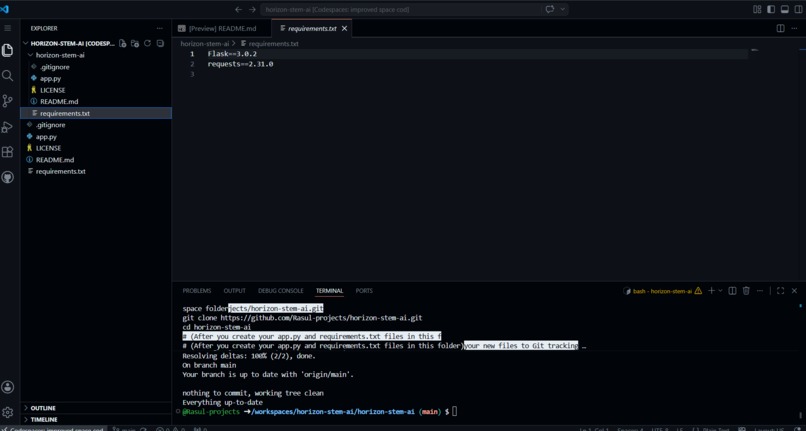Open the Run and Debug view
The image size is (806, 431).
pyautogui.click(x=7, y=127)
